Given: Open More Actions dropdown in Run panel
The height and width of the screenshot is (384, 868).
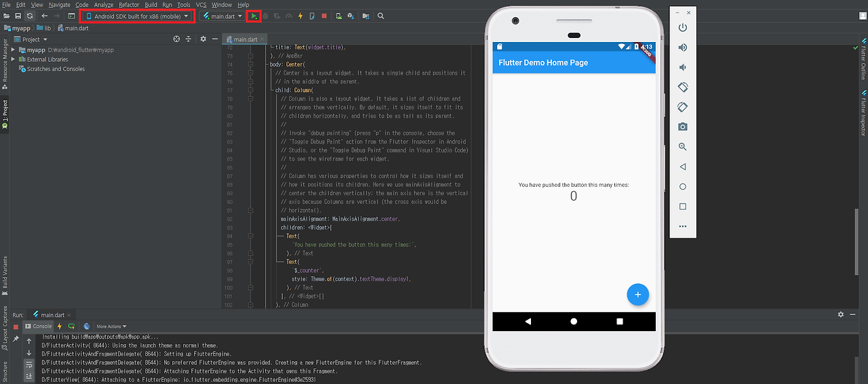Looking at the screenshot, I should point(111,326).
